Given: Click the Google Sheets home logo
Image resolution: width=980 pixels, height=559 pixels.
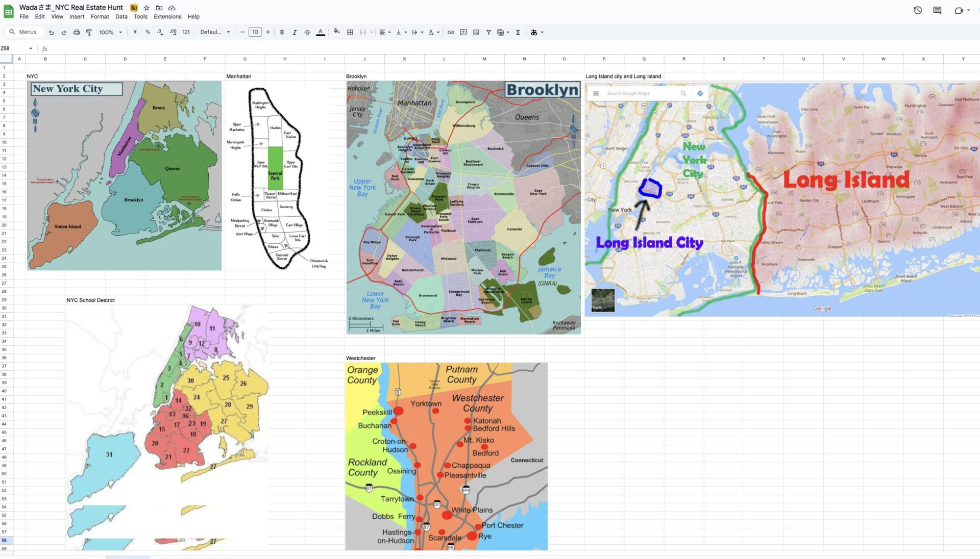Looking at the screenshot, I should pyautogui.click(x=9, y=12).
